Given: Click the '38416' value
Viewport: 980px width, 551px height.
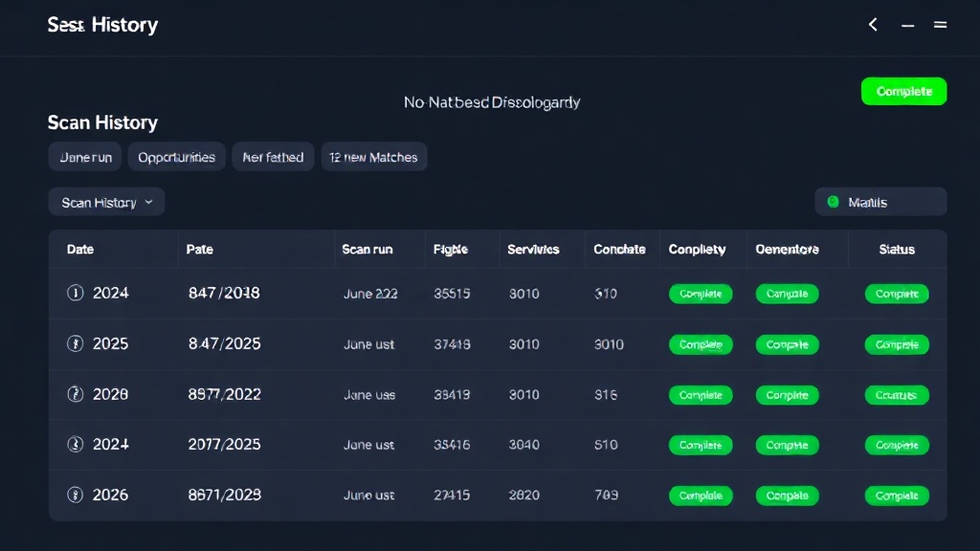Looking at the screenshot, I should coord(452,445).
